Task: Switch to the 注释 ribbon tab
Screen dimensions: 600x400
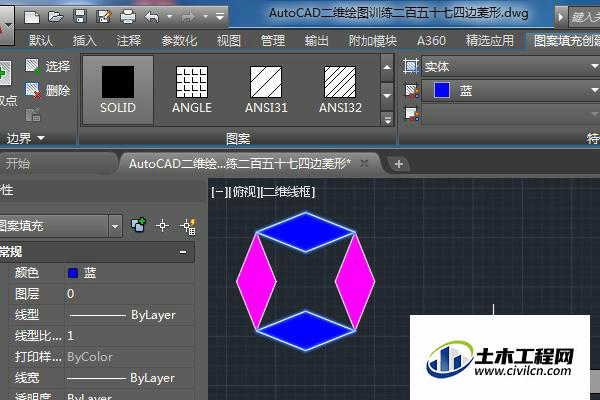Action: 129,41
